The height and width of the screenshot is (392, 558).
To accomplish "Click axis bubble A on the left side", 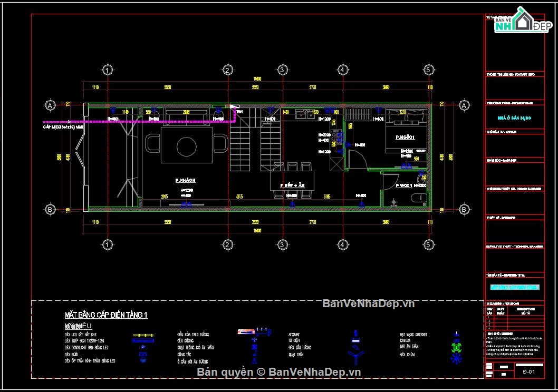I will [50, 105].
